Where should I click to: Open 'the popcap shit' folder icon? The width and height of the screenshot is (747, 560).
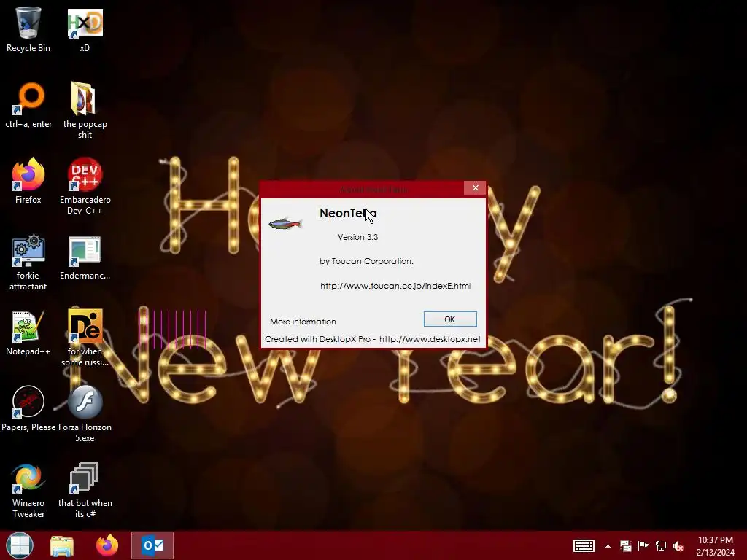85,110
